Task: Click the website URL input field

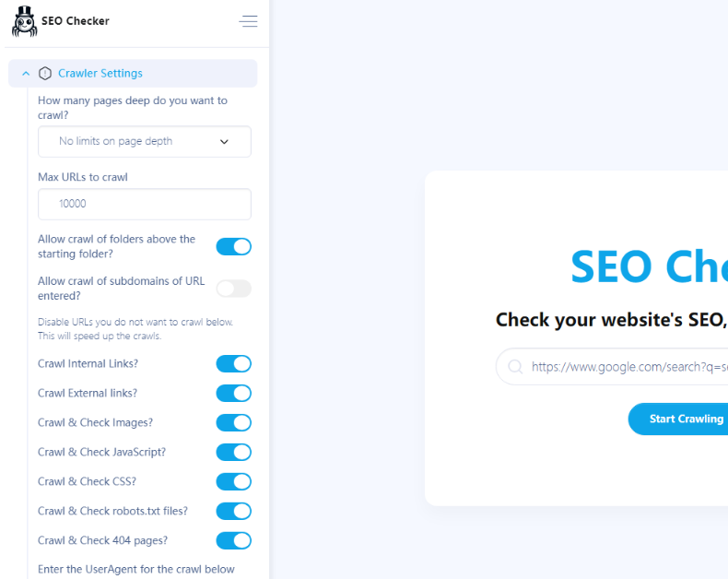Action: (627, 367)
